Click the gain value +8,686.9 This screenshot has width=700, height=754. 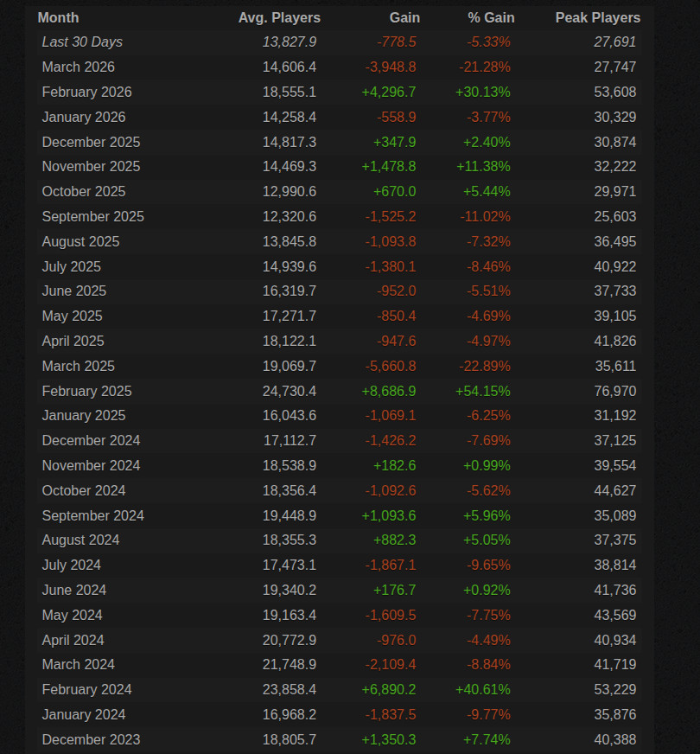(389, 391)
